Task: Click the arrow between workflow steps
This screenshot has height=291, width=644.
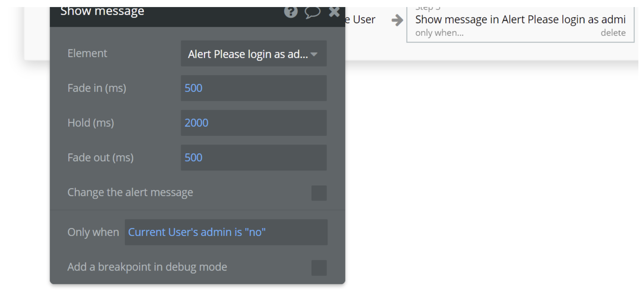Action: (397, 20)
